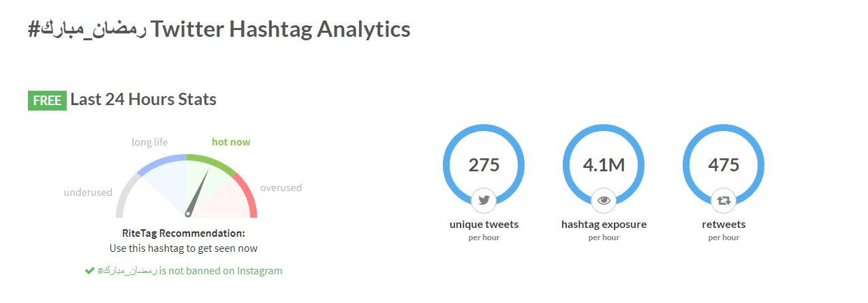Click the RiteTag Recommendation text
The height and width of the screenshot is (303, 868).
tap(183, 233)
